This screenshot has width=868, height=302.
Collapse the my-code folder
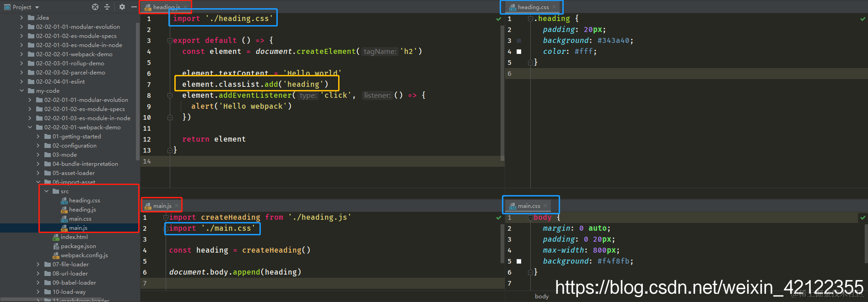[x=22, y=90]
